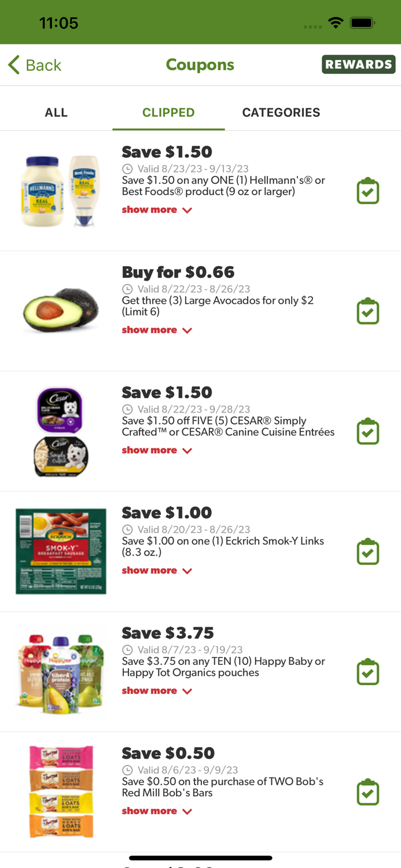Tap the clipboard icon beside Happy Baby coupon
401x868 pixels.
click(x=368, y=671)
